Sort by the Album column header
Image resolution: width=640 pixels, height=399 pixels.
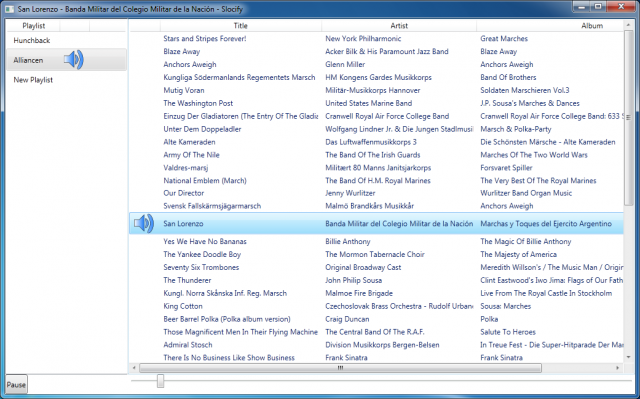point(592,26)
